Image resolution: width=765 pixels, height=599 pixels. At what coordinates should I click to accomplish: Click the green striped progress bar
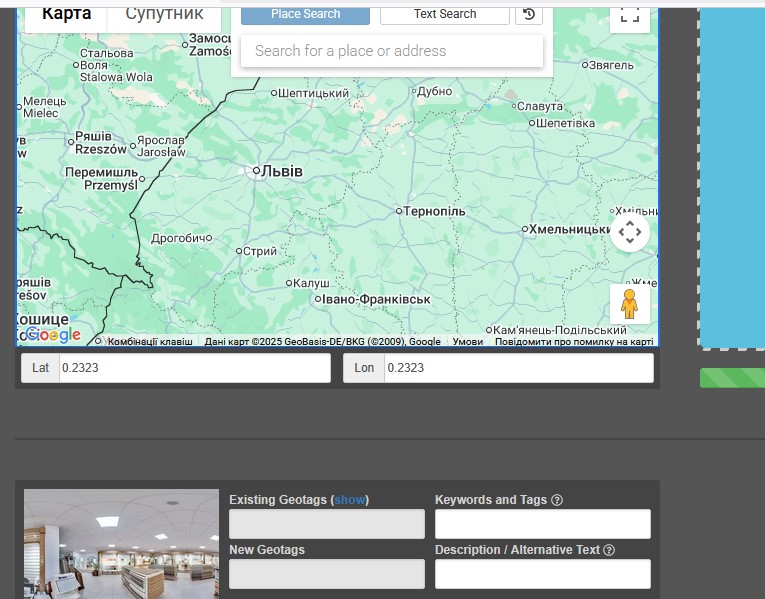click(732, 378)
